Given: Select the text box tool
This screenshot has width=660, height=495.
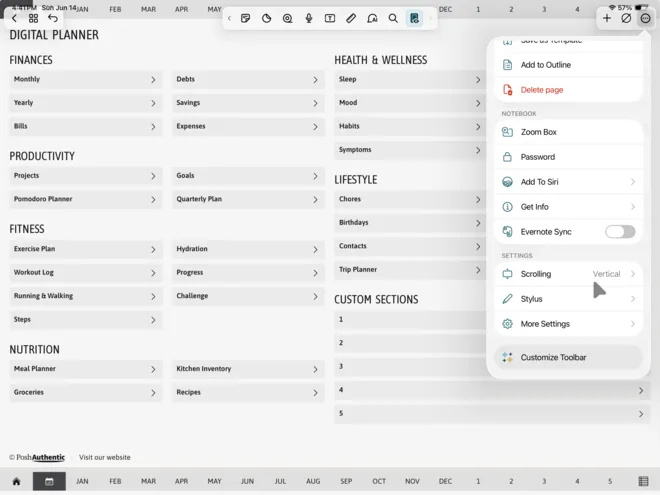Looking at the screenshot, I should (x=330, y=18).
